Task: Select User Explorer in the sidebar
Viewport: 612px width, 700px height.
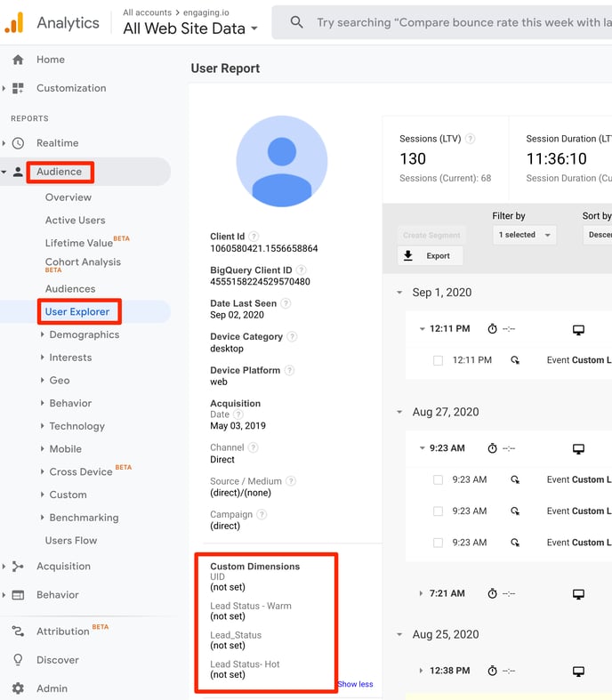Action: click(x=77, y=311)
